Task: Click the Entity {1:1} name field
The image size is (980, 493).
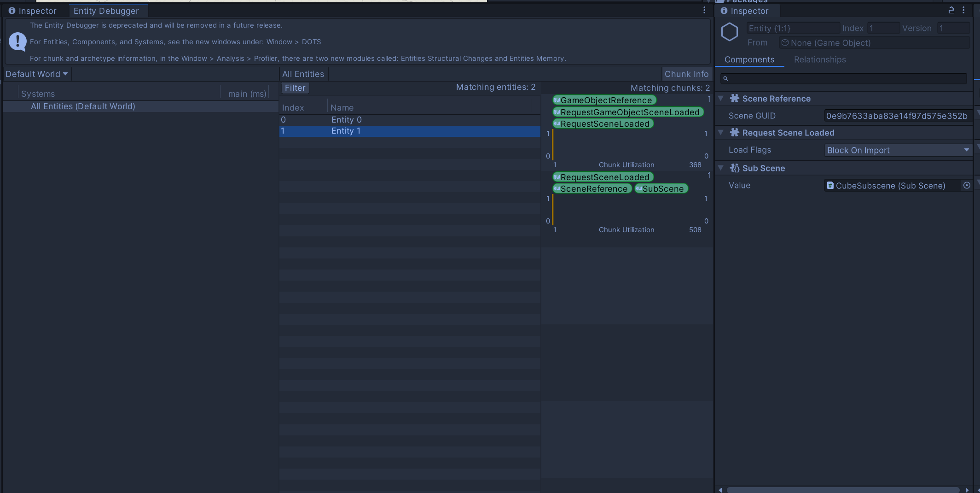Action: coord(793,28)
